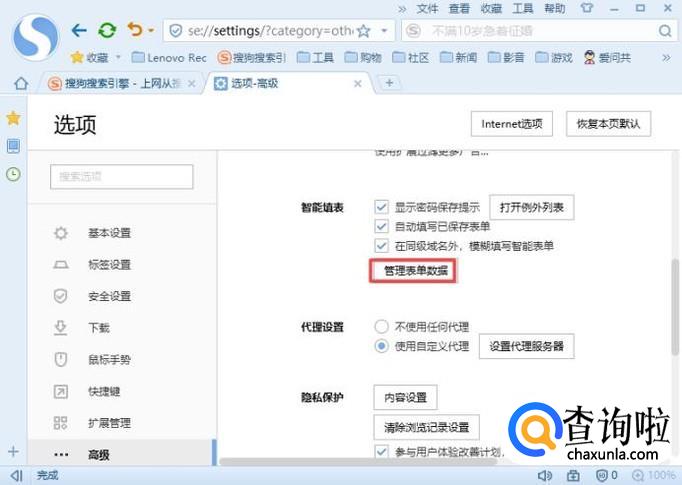Image resolution: width=682 pixels, height=485 pixels.
Task: Click the vertical scrollbar thumb
Action: 675,307
